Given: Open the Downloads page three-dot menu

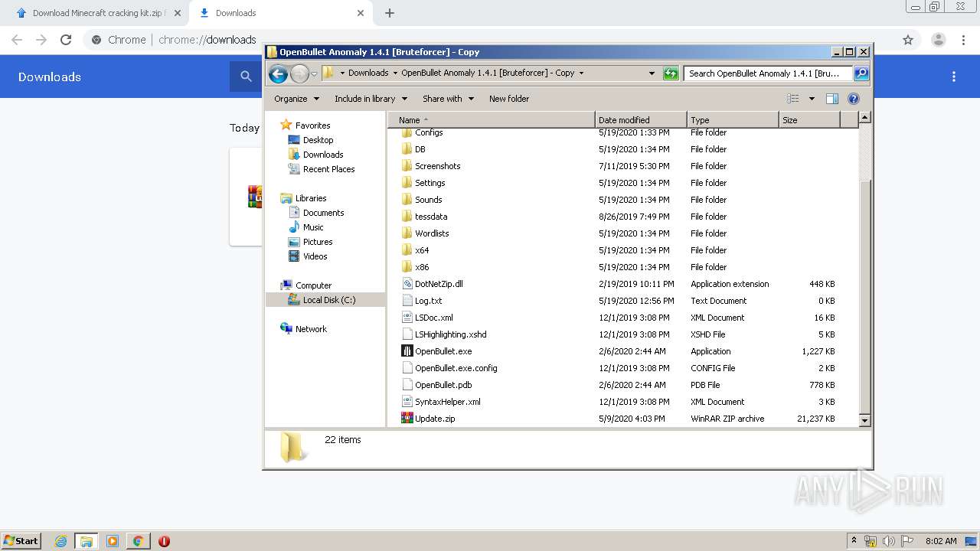Looking at the screenshot, I should coord(954,77).
